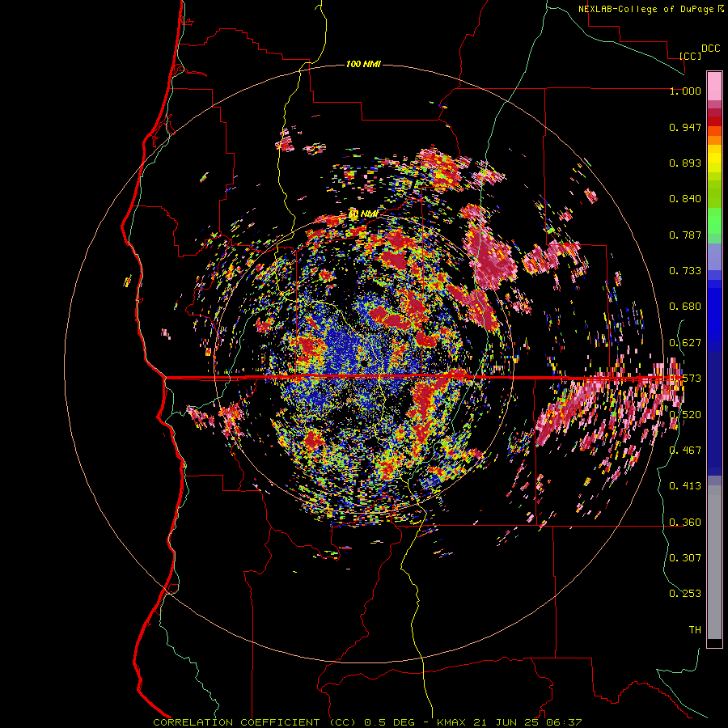
Task: Select the 0.467 scale value
Action: (x=685, y=451)
